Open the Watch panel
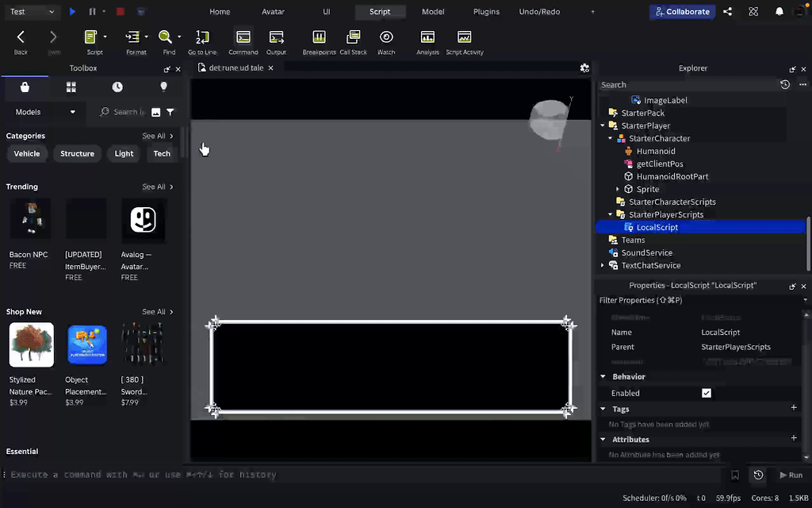 (x=386, y=42)
